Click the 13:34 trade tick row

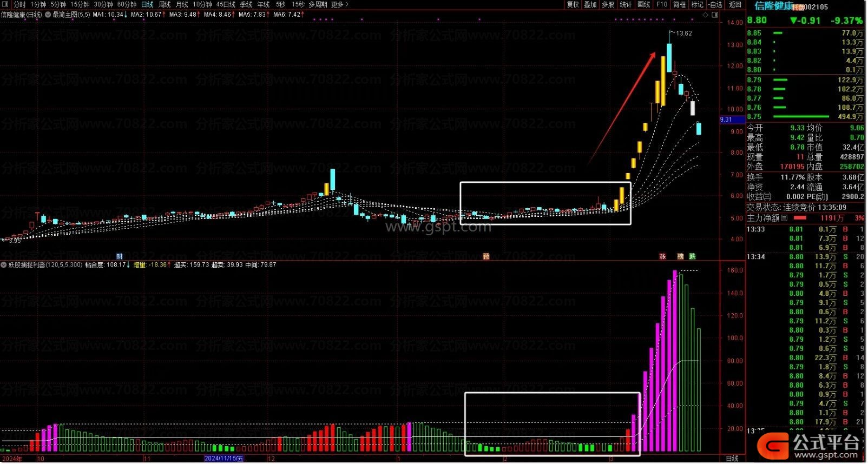(805, 257)
